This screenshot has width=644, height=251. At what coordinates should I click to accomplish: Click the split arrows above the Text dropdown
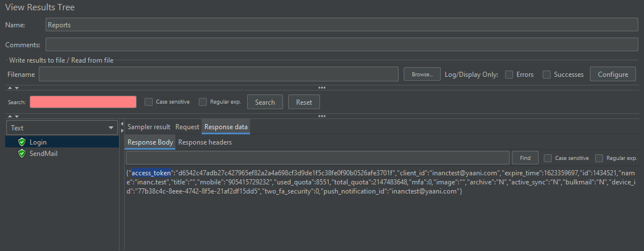pyautogui.click(x=13, y=116)
